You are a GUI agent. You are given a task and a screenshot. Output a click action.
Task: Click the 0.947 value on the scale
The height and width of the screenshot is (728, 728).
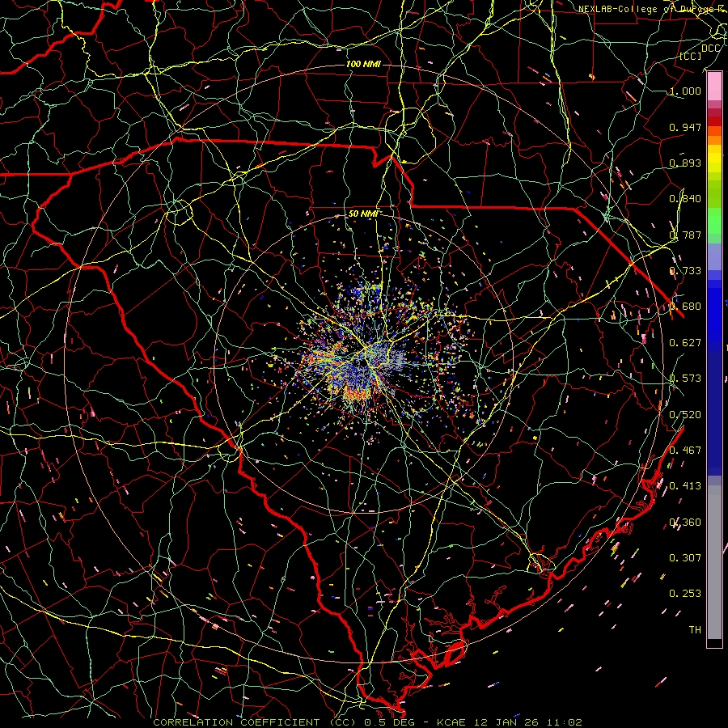(x=685, y=127)
